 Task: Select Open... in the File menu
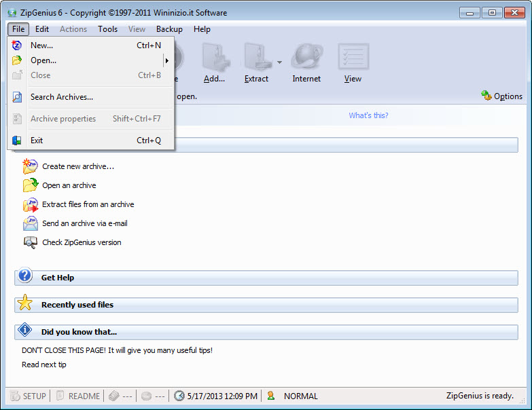(x=91, y=60)
